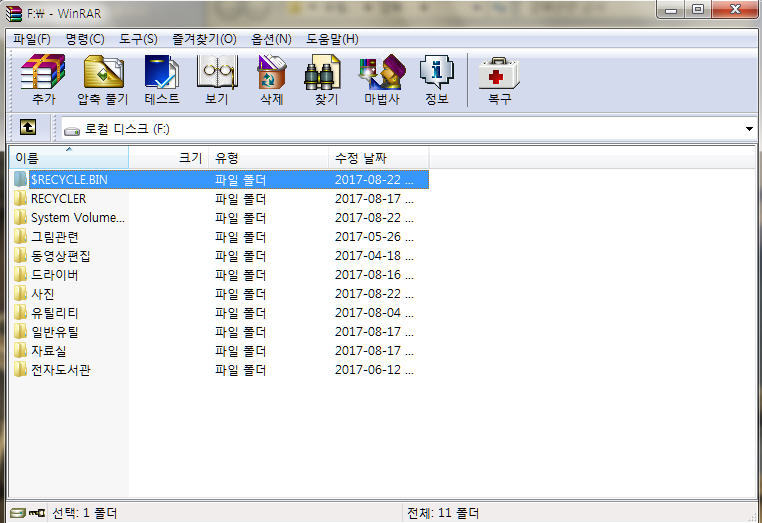Click the 테스트 (Test) toolbar icon
762x523 pixels.
coord(162,72)
